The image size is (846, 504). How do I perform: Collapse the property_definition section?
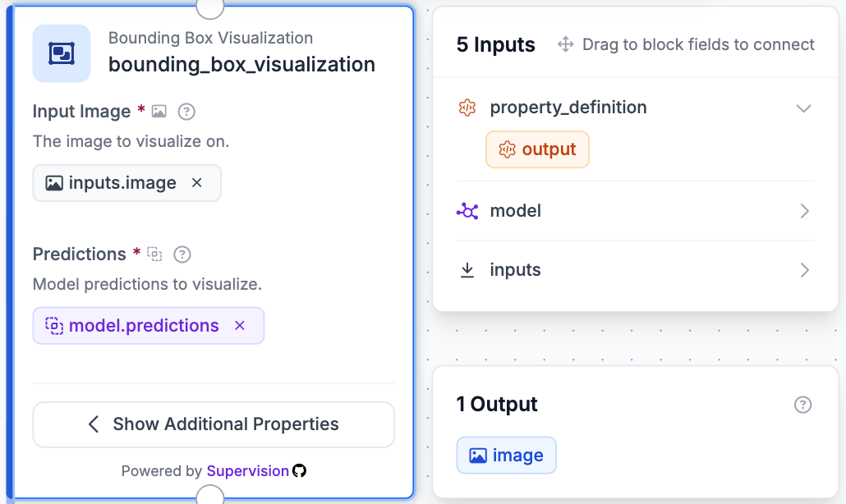(804, 108)
